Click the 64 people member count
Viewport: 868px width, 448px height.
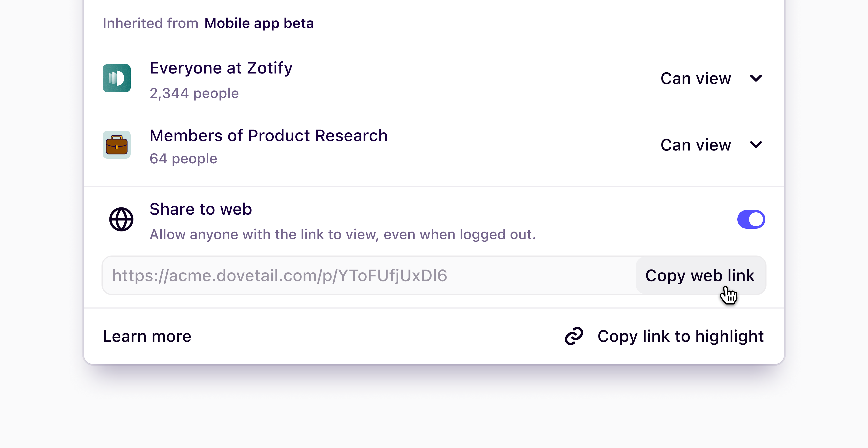pos(183,159)
